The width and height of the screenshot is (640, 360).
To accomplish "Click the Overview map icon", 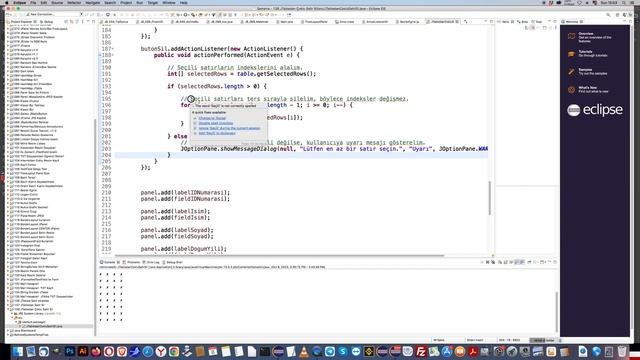I will [x=571, y=36].
